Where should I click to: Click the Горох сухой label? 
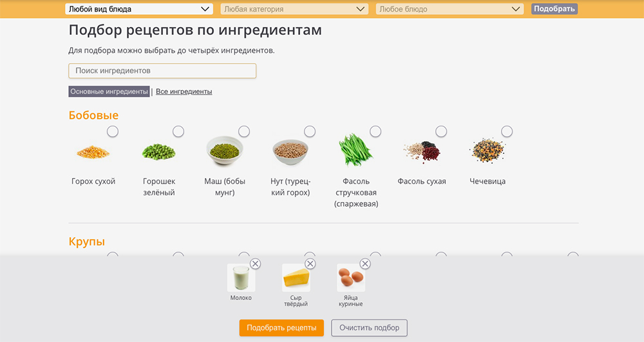[x=93, y=181]
